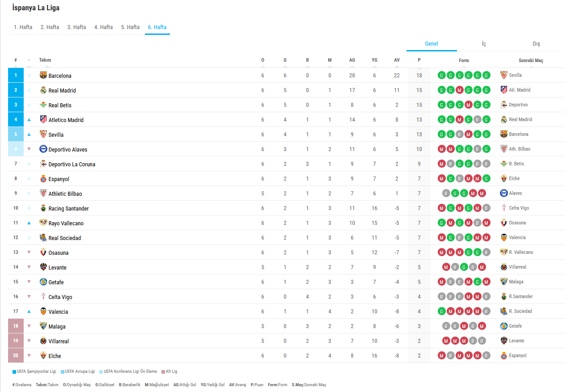Open the Deportivo La Coruna team link
The width and height of the screenshot is (571, 392).
point(72,164)
